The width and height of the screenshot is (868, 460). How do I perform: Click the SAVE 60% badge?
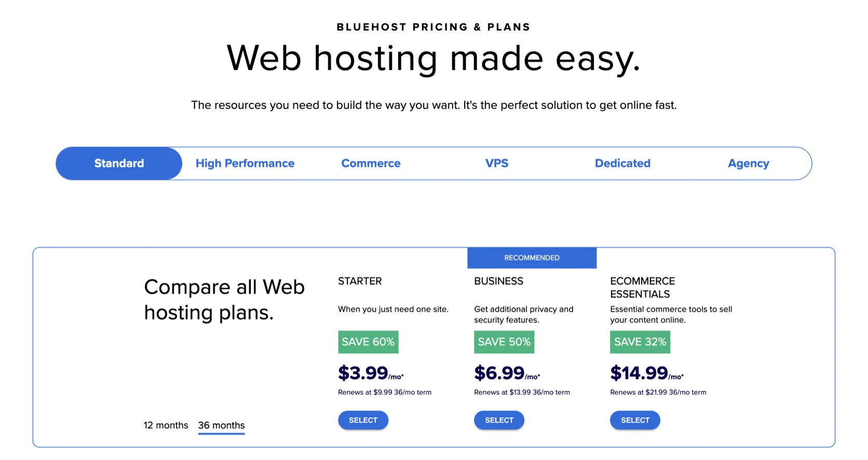pyautogui.click(x=368, y=342)
